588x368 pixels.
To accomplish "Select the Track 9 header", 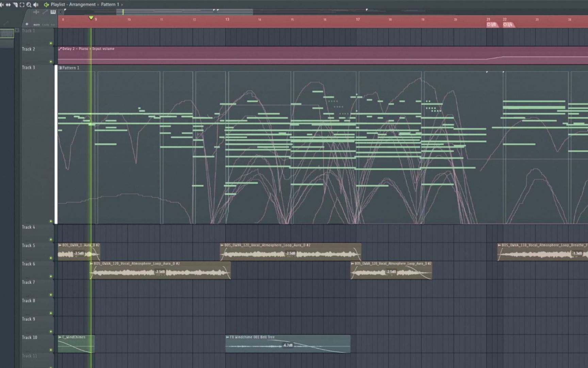I will [37, 325].
